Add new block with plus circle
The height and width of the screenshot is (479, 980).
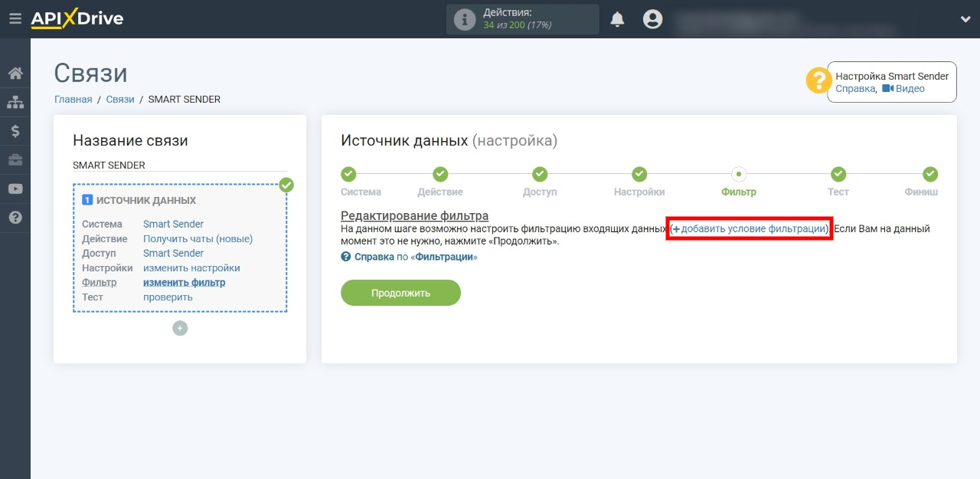click(x=180, y=328)
